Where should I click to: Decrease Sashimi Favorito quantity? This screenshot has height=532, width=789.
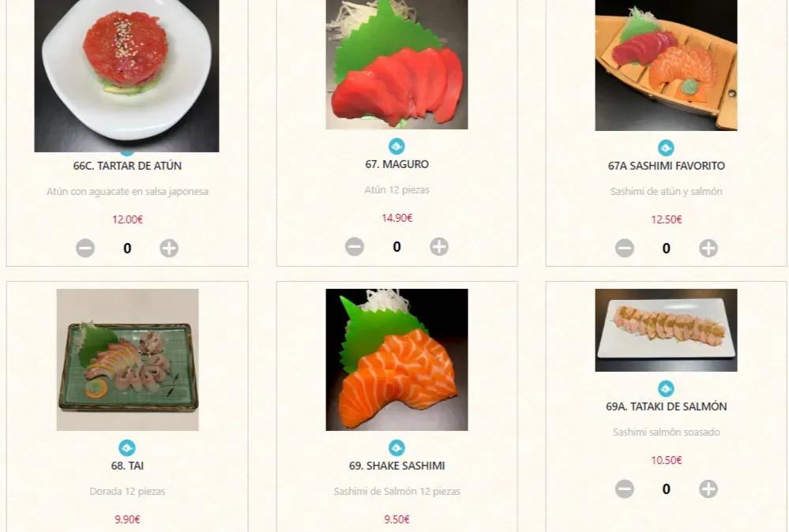click(x=625, y=248)
